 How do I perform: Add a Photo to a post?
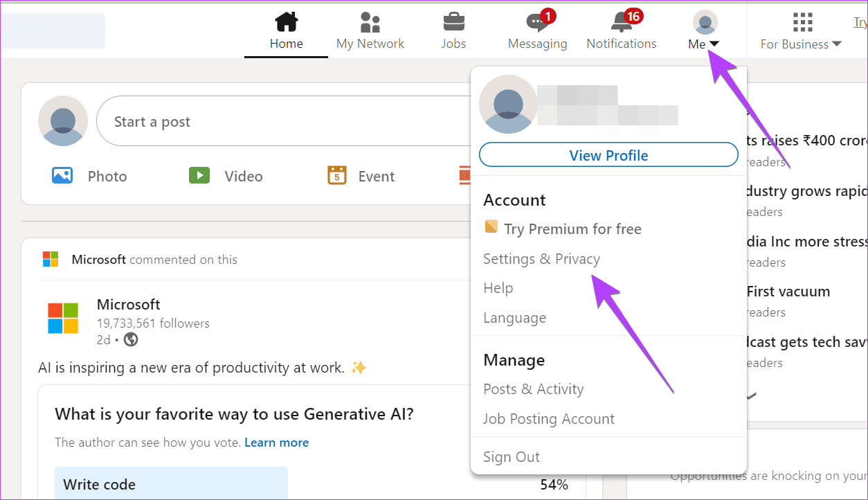pos(90,176)
